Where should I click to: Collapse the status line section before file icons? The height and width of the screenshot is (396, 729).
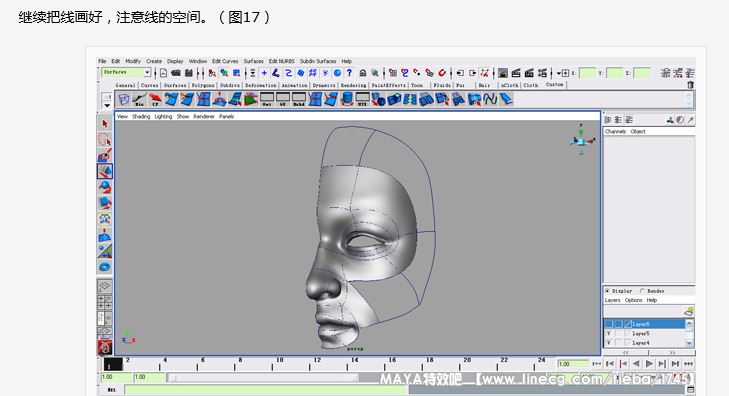pyautogui.click(x=155, y=73)
